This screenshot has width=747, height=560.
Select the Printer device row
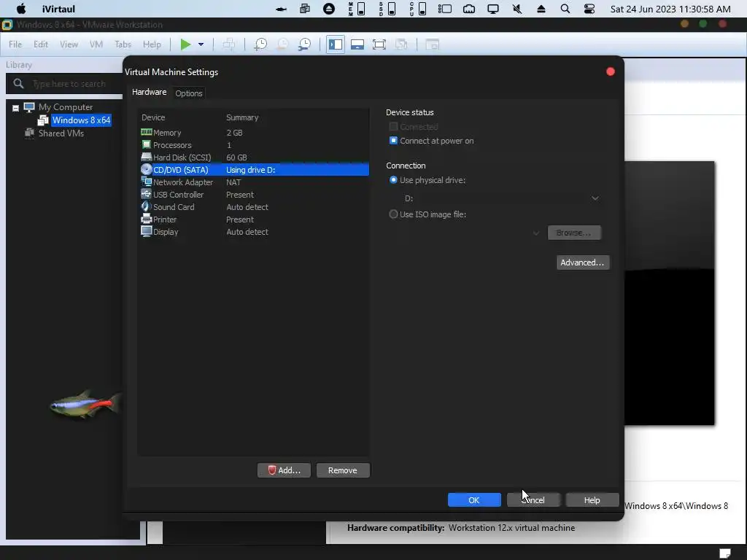[x=255, y=219]
